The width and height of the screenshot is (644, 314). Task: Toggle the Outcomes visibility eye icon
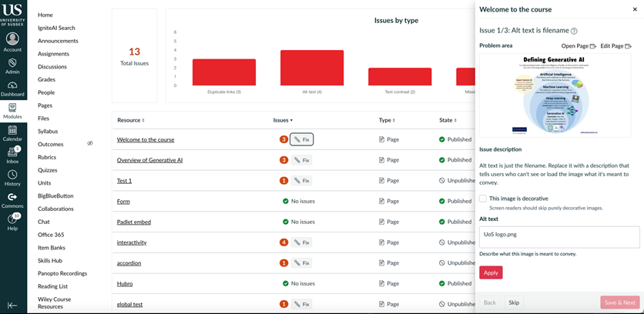[90, 144]
